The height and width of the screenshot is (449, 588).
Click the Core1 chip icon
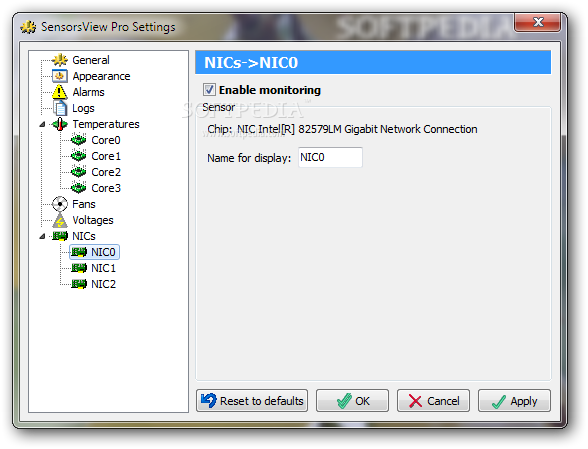[x=79, y=156]
